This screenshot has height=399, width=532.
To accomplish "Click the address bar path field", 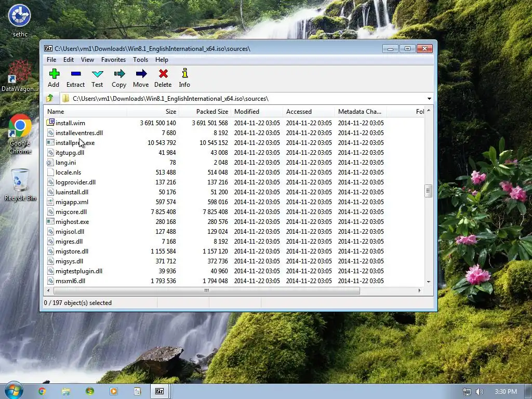I will (243, 98).
